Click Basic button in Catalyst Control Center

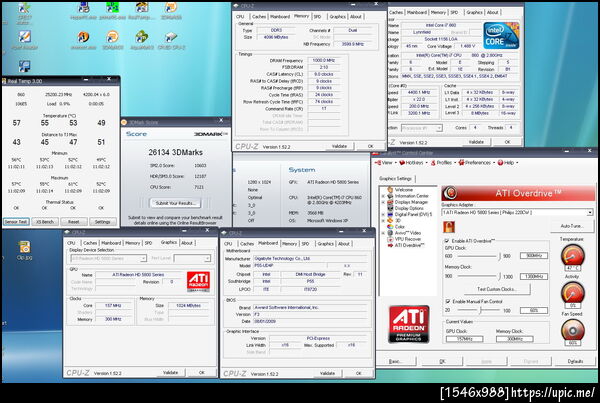click(x=395, y=361)
